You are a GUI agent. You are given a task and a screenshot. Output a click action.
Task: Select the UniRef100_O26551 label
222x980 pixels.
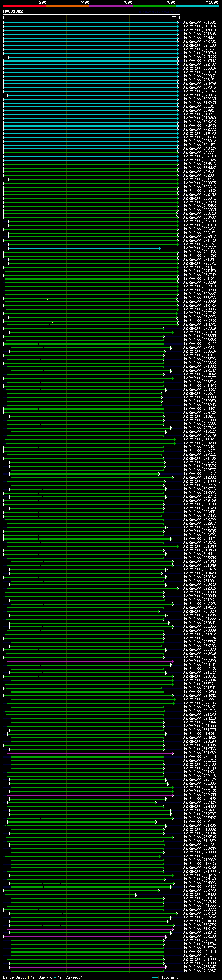point(199,699)
